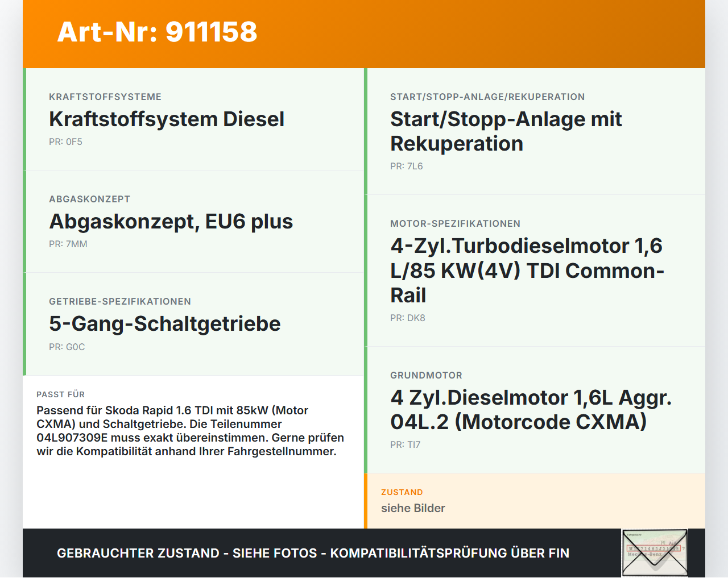The image size is (728, 578).
Task: Click the START/STOPP-ANLAGE/REKUPERATION label
Action: (x=487, y=97)
